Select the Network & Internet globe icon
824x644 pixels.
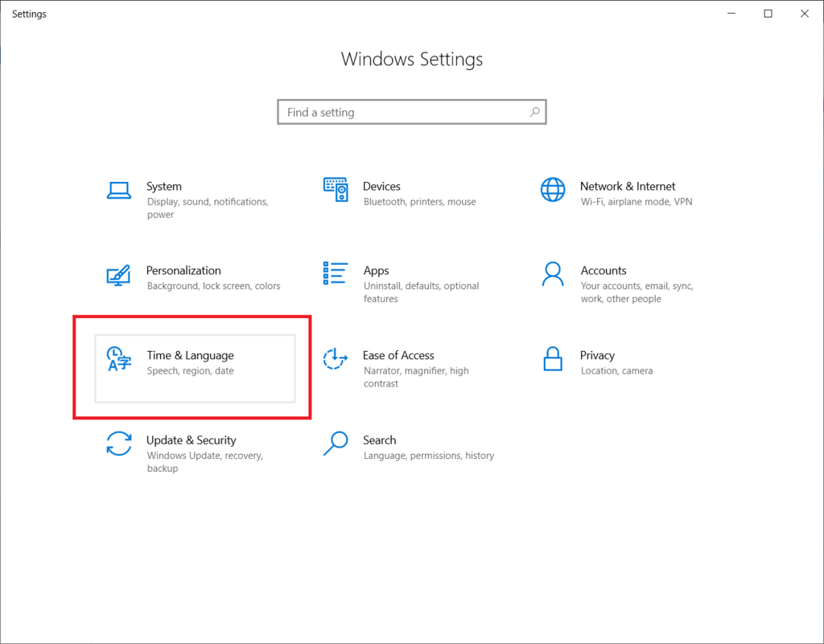click(553, 190)
